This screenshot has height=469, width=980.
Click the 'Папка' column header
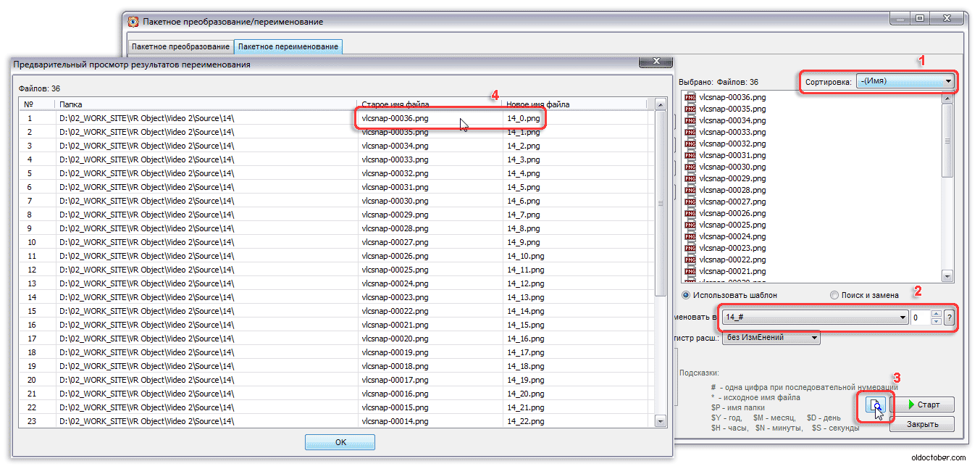[x=206, y=104]
